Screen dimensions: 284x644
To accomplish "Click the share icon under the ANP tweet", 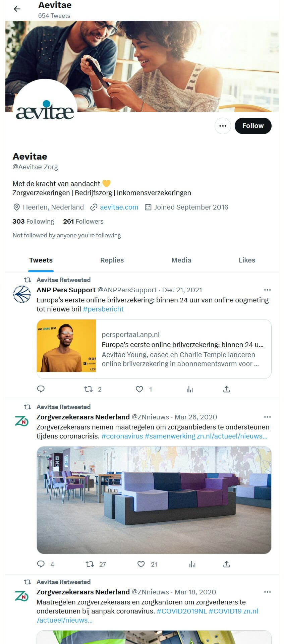I will coord(226,389).
